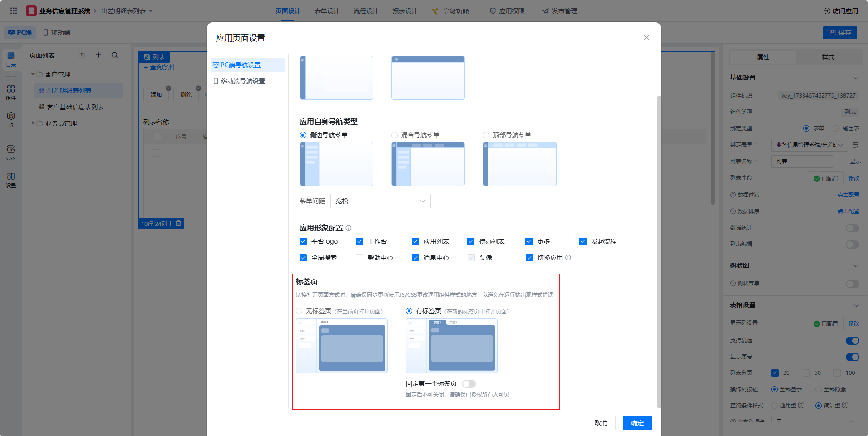Enable the 帮助中心 checkbox
868x436 pixels.
360,258
